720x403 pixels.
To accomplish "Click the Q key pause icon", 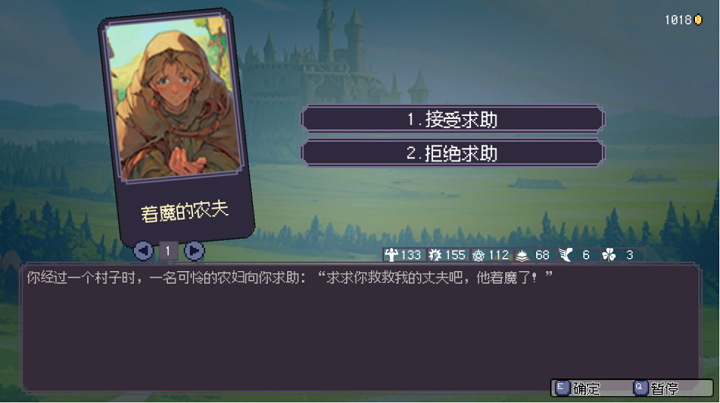I will [640, 388].
